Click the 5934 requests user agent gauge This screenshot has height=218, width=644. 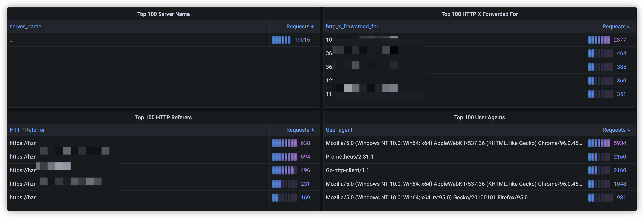coord(599,143)
